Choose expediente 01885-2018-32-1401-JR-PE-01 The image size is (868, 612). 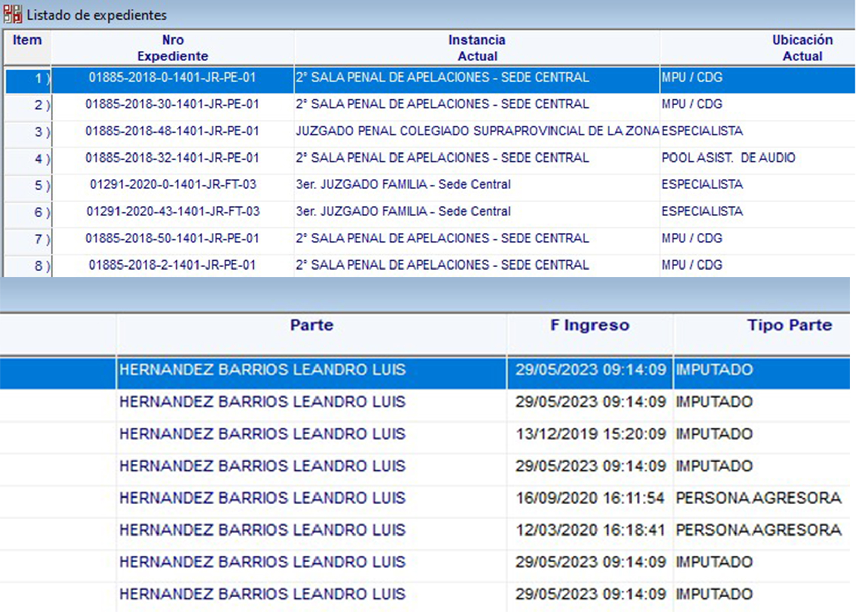[x=172, y=158]
